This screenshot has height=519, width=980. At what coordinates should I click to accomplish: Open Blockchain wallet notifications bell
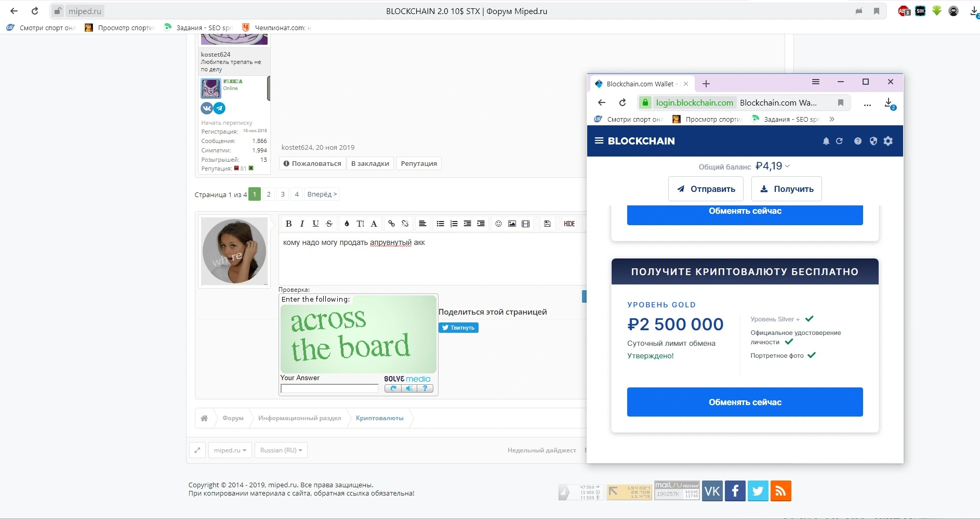[826, 141]
